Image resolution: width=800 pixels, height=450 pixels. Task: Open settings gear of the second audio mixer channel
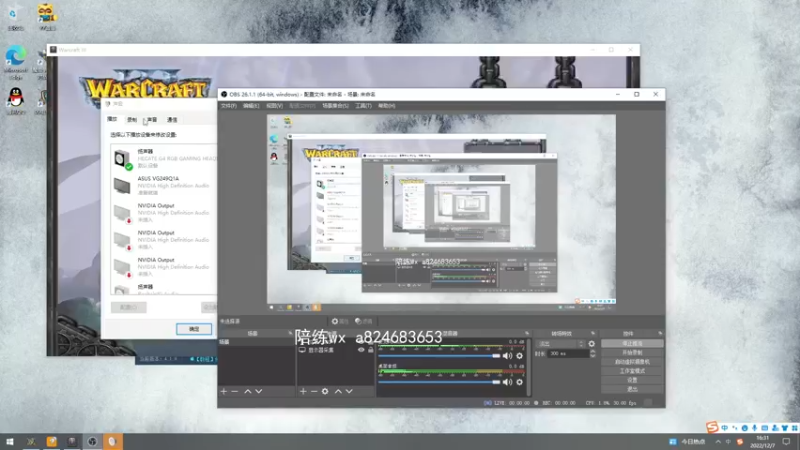tap(519, 382)
